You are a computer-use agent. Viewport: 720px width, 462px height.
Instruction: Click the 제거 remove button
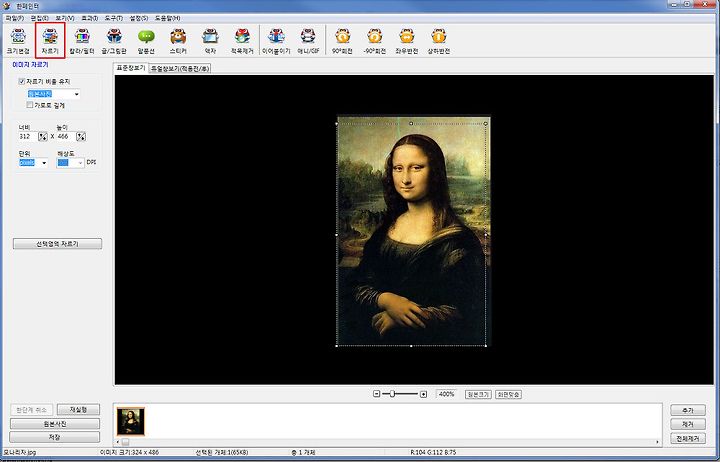(x=687, y=424)
